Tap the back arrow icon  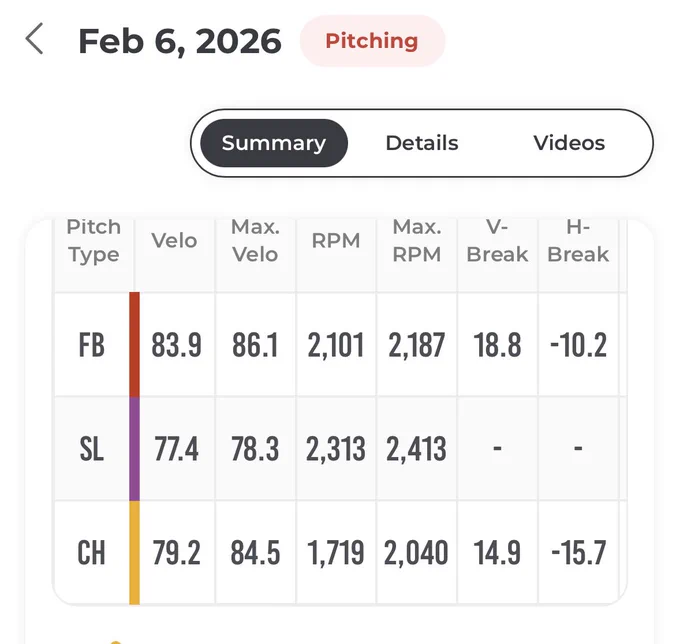pos(34,39)
